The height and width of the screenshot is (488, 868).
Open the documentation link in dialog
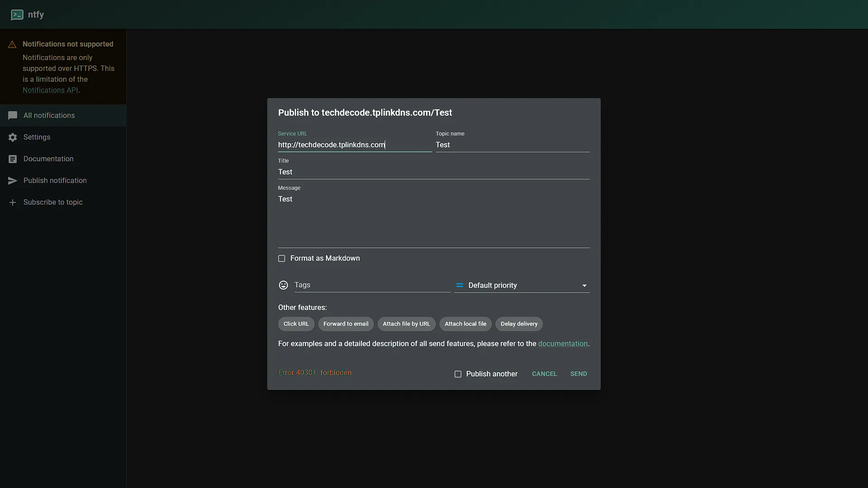[x=563, y=344]
